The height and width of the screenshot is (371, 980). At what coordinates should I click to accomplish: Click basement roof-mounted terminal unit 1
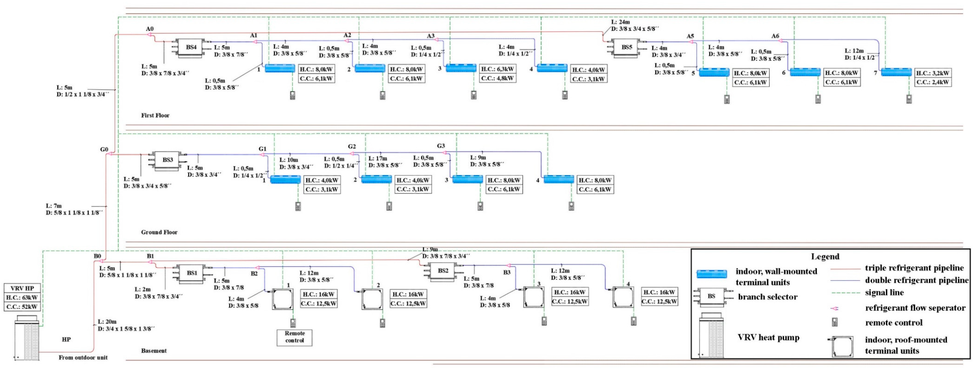pyautogui.click(x=283, y=299)
